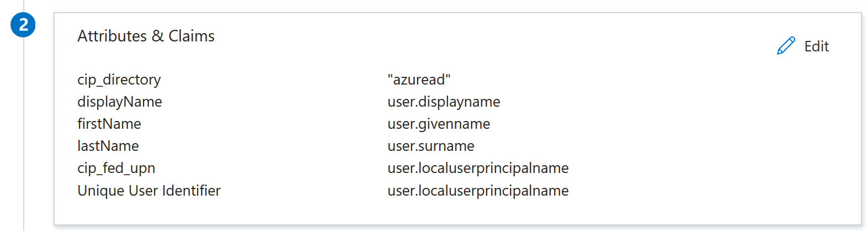Click the pencil icon beside Edit
This screenshot has height=231, width=868.
pos(786,46)
